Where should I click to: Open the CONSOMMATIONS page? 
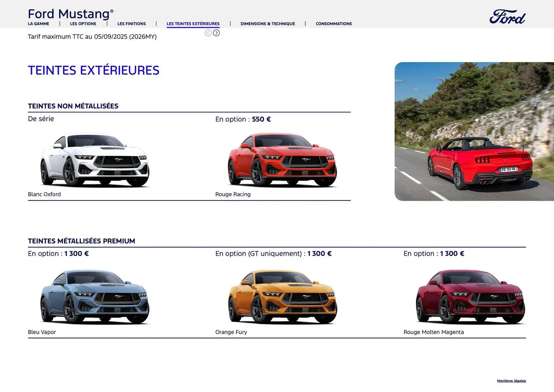334,24
